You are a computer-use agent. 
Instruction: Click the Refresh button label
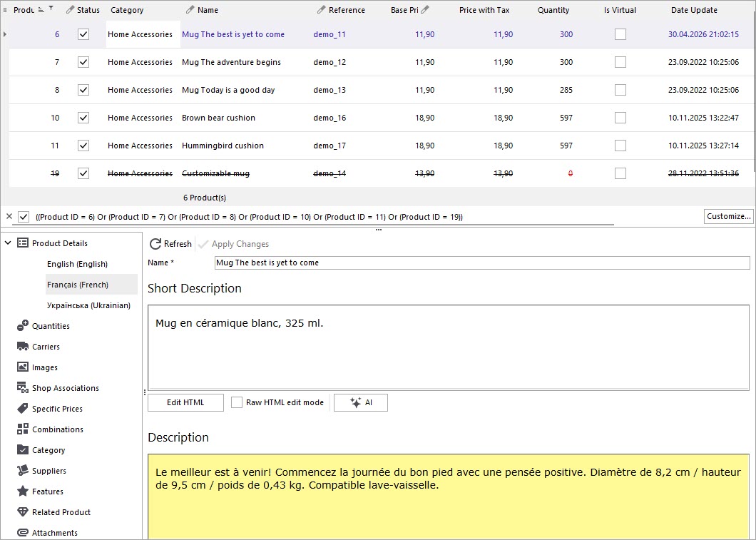[x=178, y=244]
